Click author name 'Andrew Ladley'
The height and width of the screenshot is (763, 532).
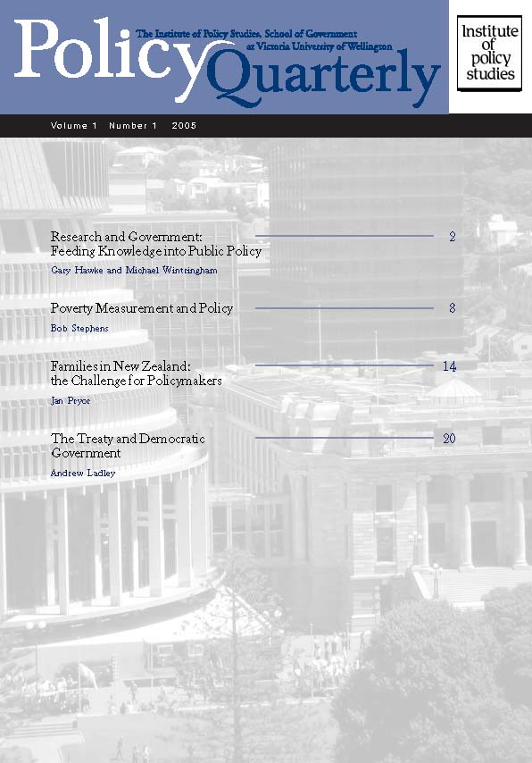[83, 473]
